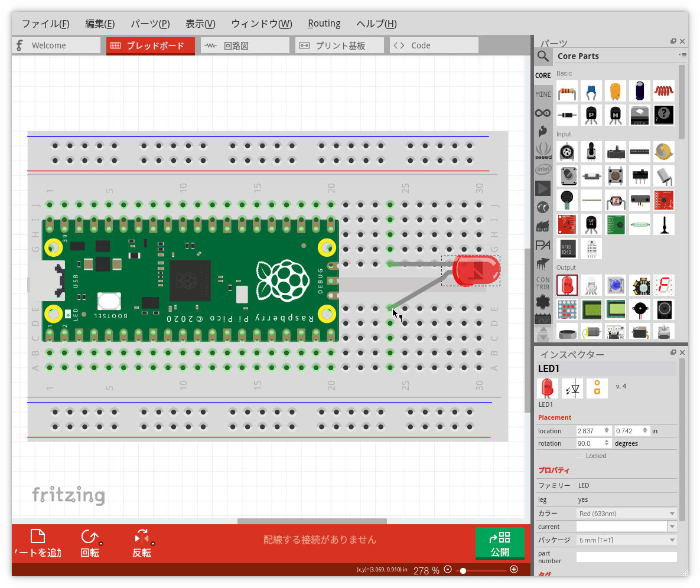The image size is (700, 588).
Task: Open the カラー Red (633nm) dropdown
Action: pos(626,514)
